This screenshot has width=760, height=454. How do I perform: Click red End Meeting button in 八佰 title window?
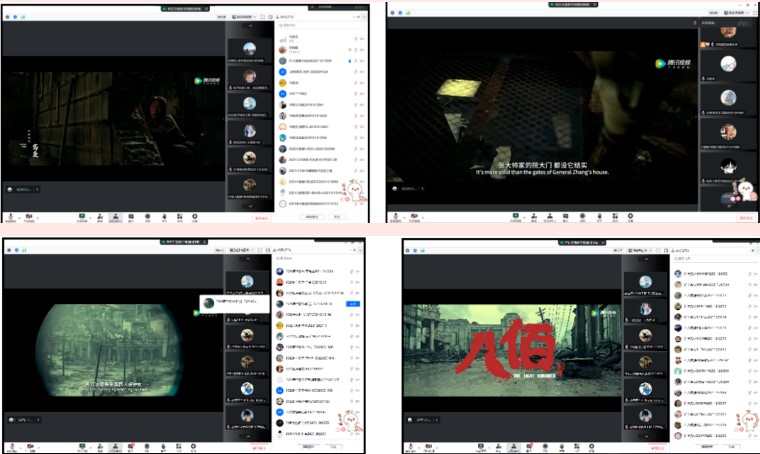(x=657, y=448)
